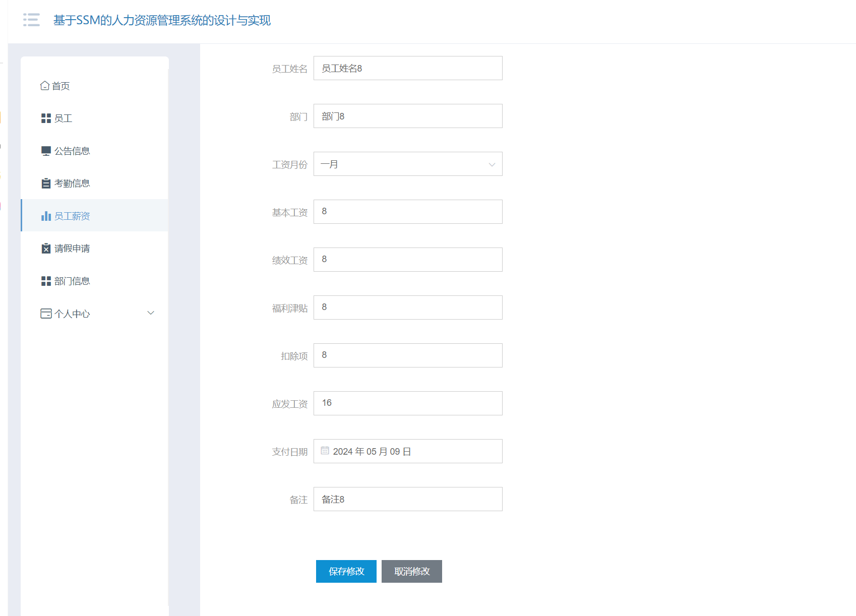Image resolution: width=856 pixels, height=616 pixels.
Task: Click the hamburger menu icon at top left
Action: point(31,20)
